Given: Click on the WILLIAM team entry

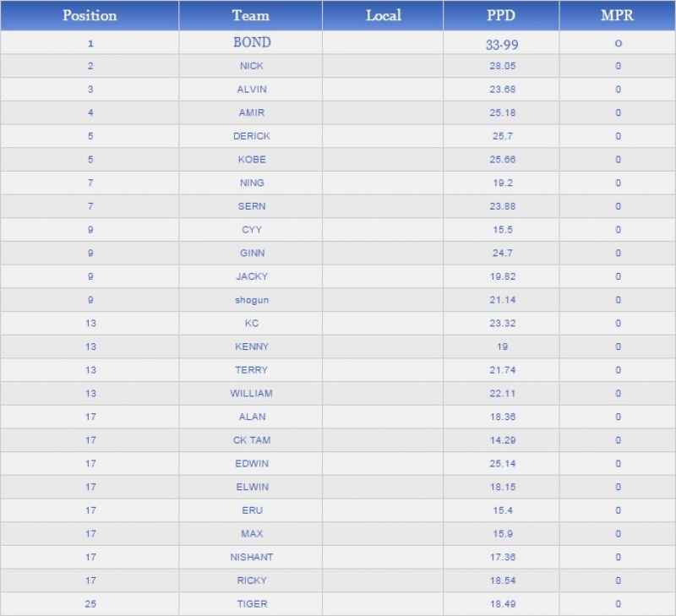Looking at the screenshot, I should 252,394.
